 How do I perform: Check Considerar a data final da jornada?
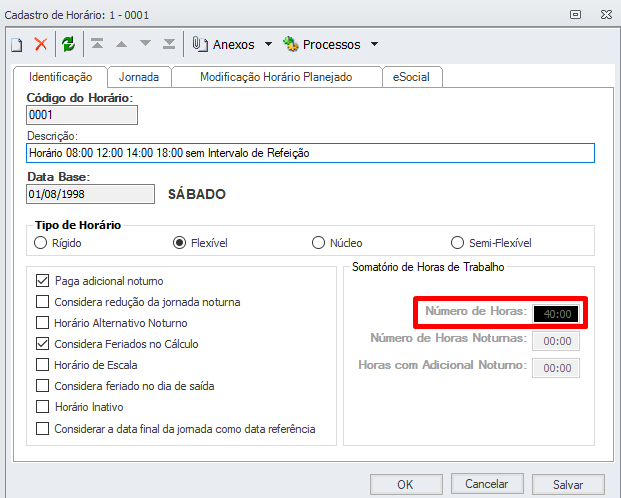(42, 428)
